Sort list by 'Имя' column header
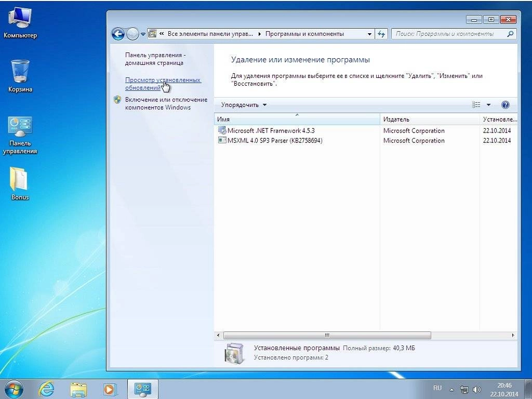 click(x=297, y=119)
